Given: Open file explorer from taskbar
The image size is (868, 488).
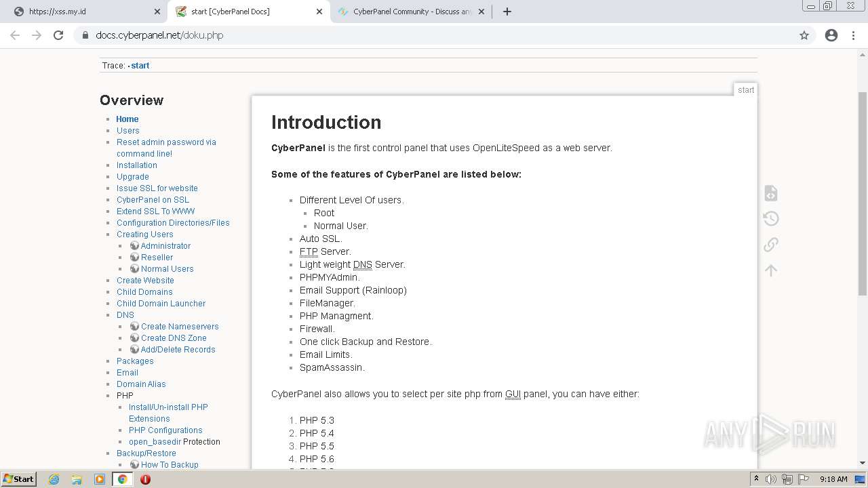Looking at the screenshot, I should [77, 479].
